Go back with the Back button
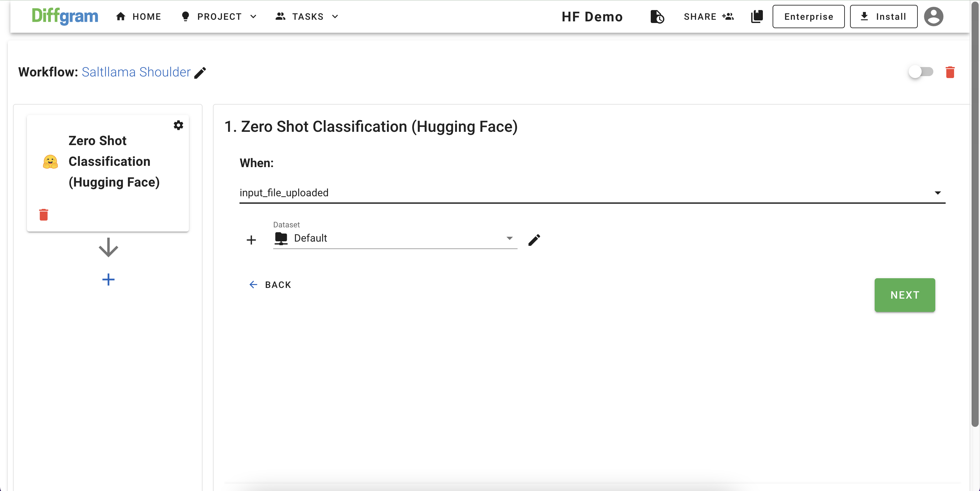Image resolution: width=980 pixels, height=491 pixels. (270, 285)
